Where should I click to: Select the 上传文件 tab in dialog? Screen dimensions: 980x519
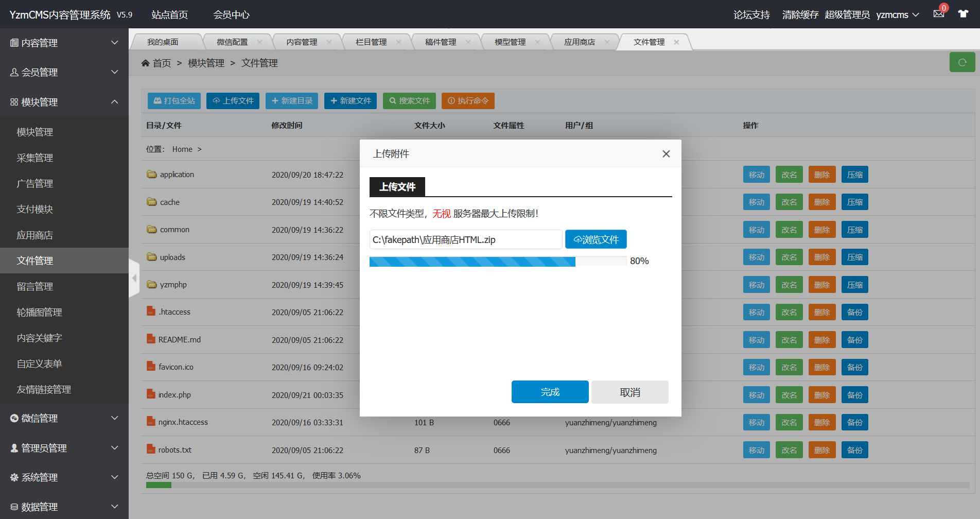(x=397, y=187)
